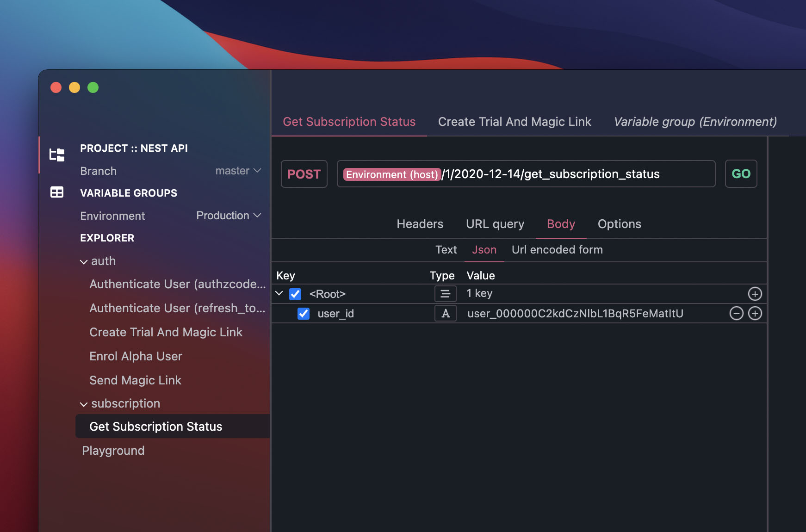Viewport: 806px width, 532px height.
Task: Click the object type icon on Root row
Action: pos(445,293)
